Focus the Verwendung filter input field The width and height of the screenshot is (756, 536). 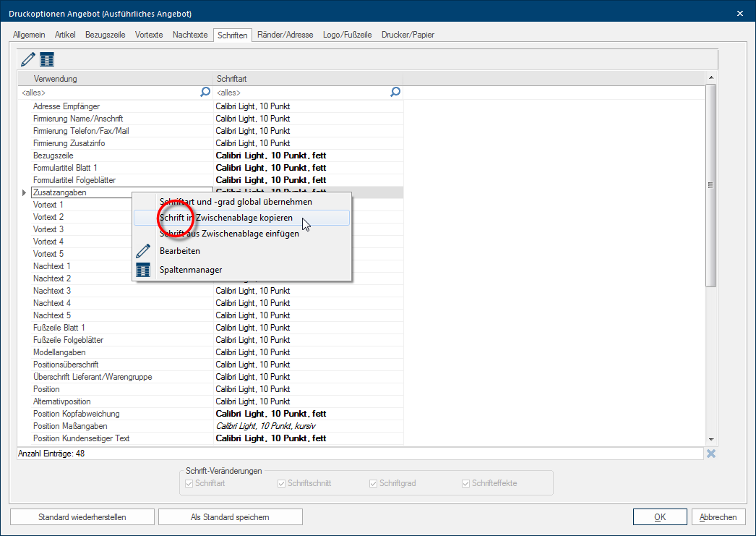[108, 93]
